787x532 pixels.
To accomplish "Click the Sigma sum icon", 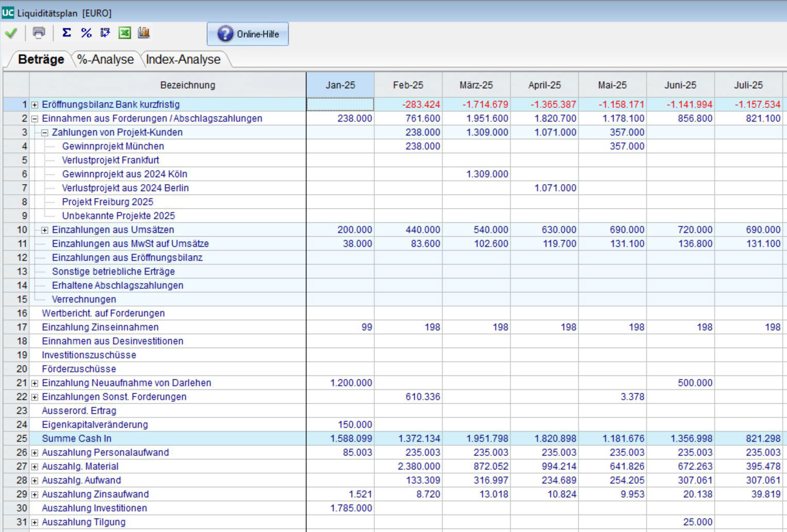I will (x=67, y=33).
